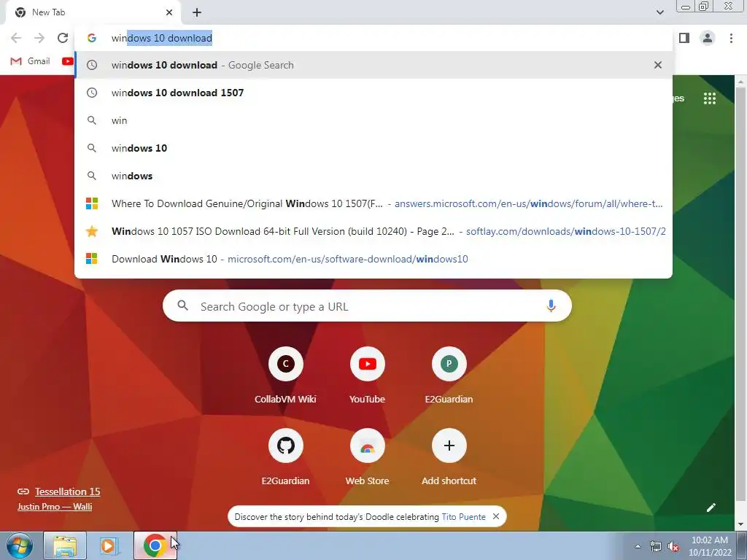Toggle the side panel icon
Image resolution: width=747 pixels, height=560 pixels.
pyautogui.click(x=684, y=38)
